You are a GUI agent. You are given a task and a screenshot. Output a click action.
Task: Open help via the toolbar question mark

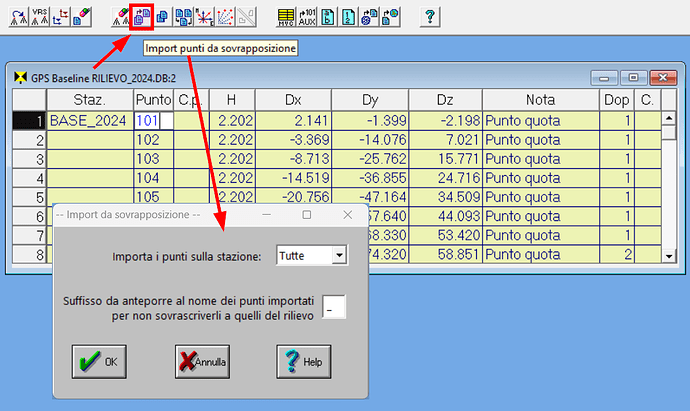point(430,17)
